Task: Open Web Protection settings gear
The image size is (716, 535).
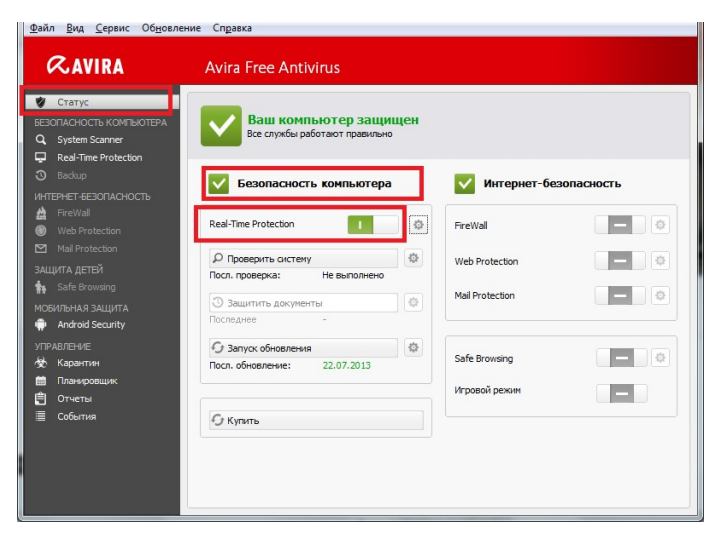Action: coord(660,260)
